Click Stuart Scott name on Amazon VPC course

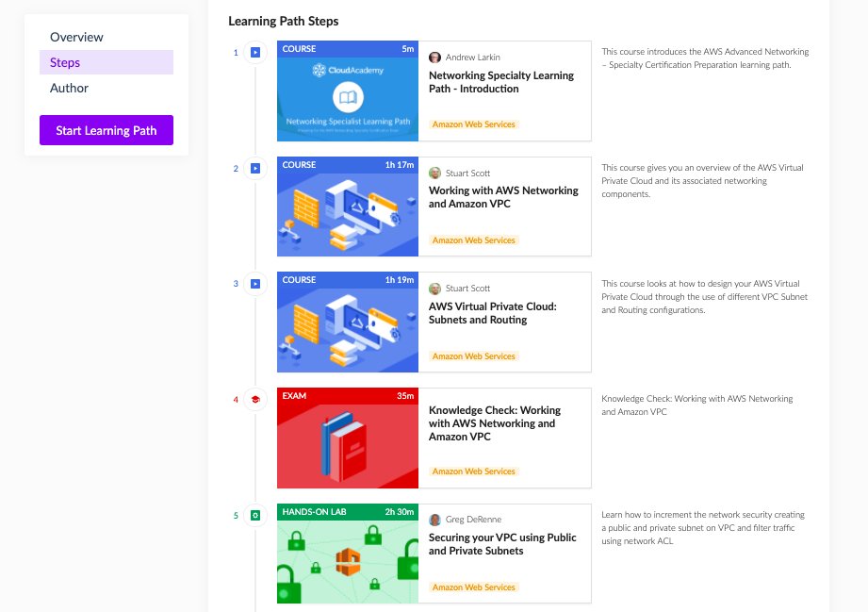467,173
